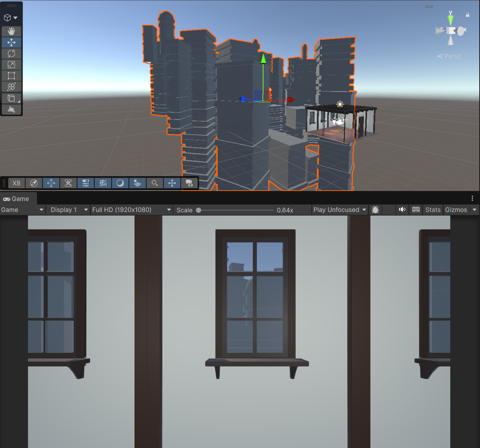Open the Game panel three-dot menu
The image size is (480, 448).
point(472,198)
